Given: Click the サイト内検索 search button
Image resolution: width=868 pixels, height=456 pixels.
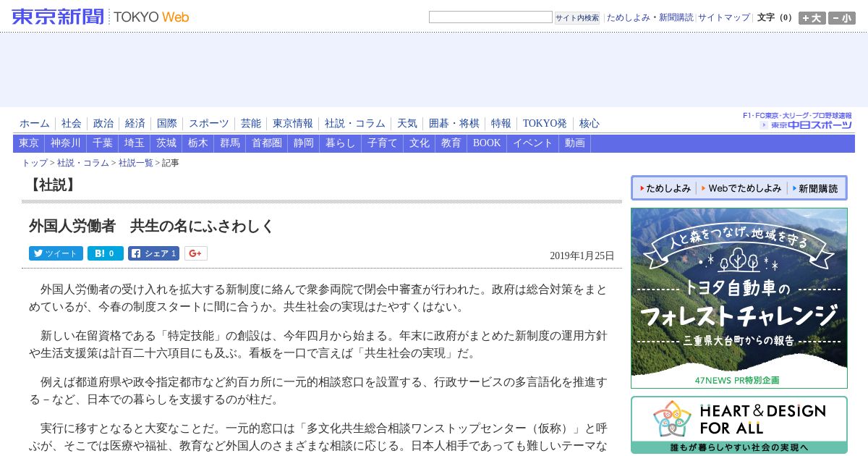Looking at the screenshot, I should (577, 17).
